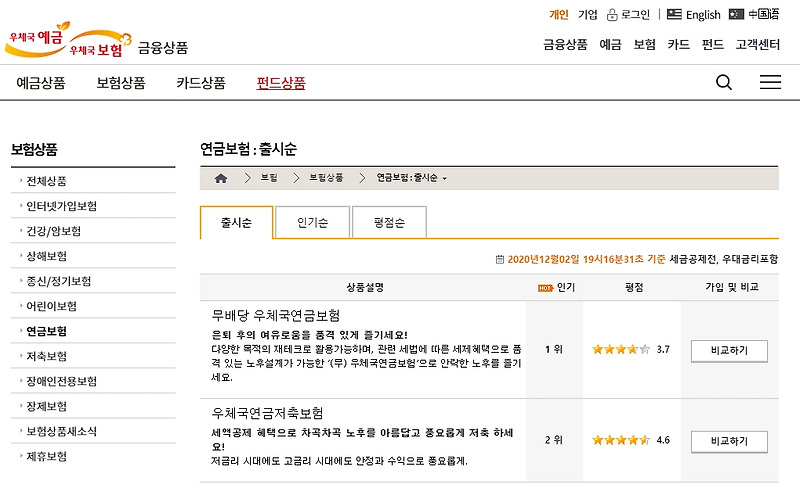Click the 2 위 rank cell
This screenshot has width=800, height=488.
coord(554,440)
